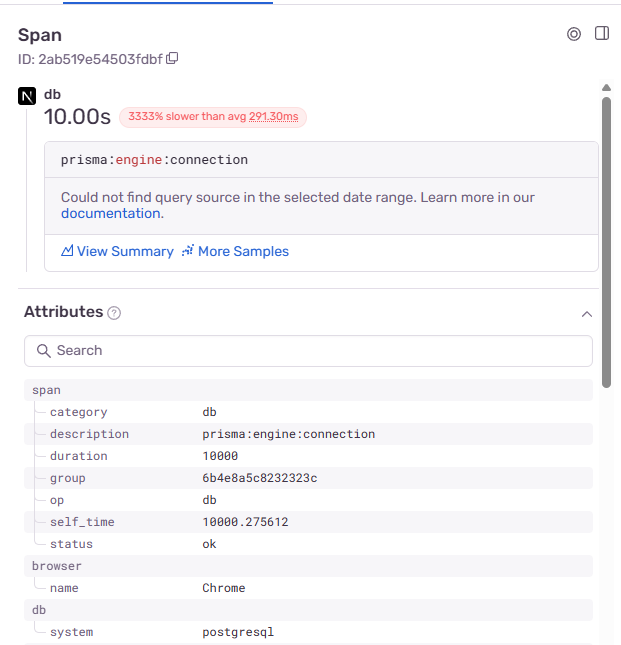Click the scrollbar up arrow

pos(606,88)
